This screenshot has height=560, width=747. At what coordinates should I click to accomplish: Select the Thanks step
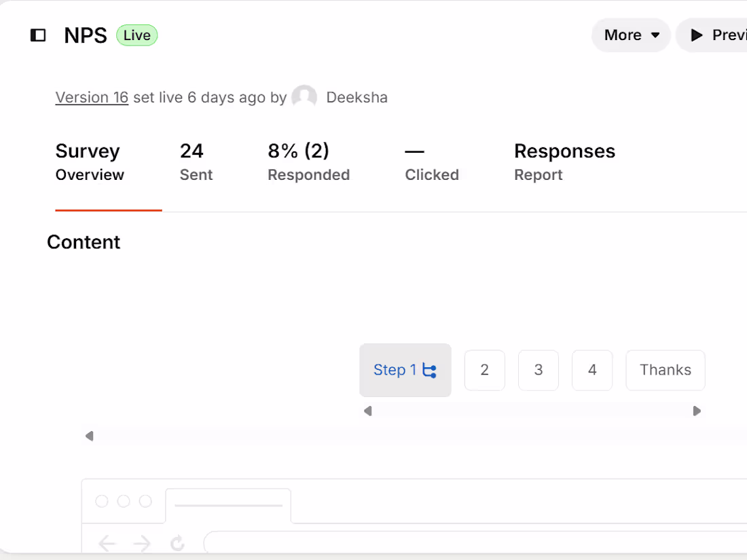[665, 370]
